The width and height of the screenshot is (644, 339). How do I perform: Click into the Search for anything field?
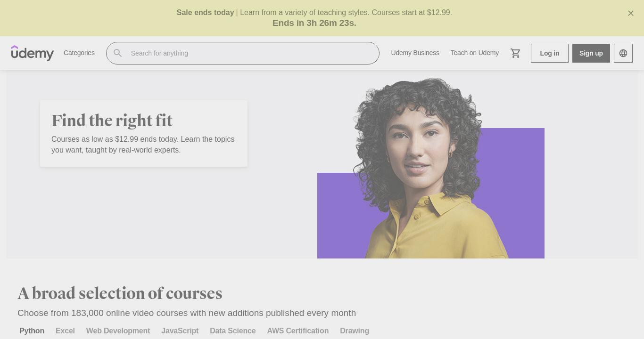point(242,53)
